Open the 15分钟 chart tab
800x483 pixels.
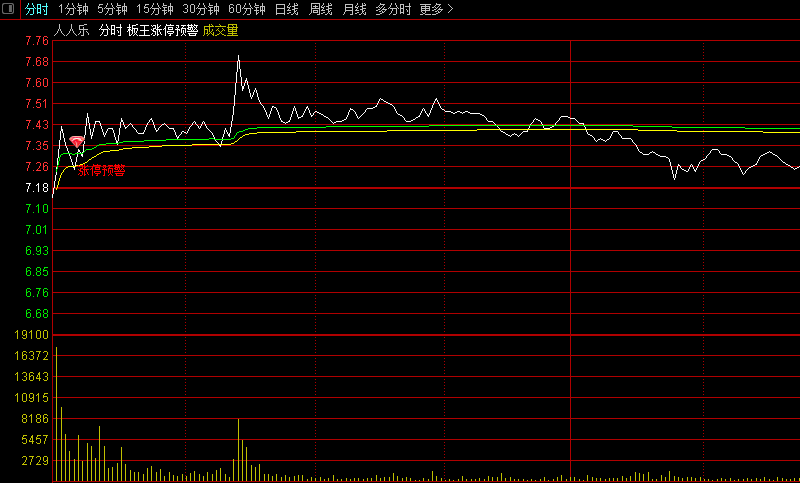point(154,9)
